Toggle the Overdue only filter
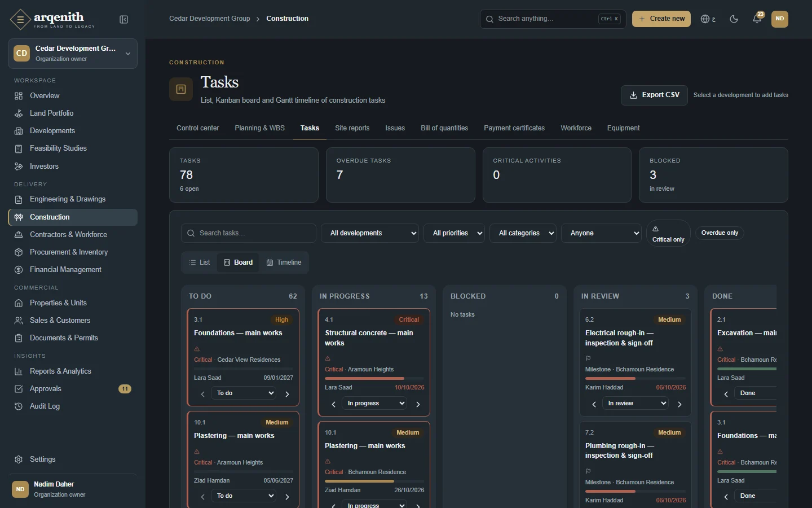 click(720, 233)
